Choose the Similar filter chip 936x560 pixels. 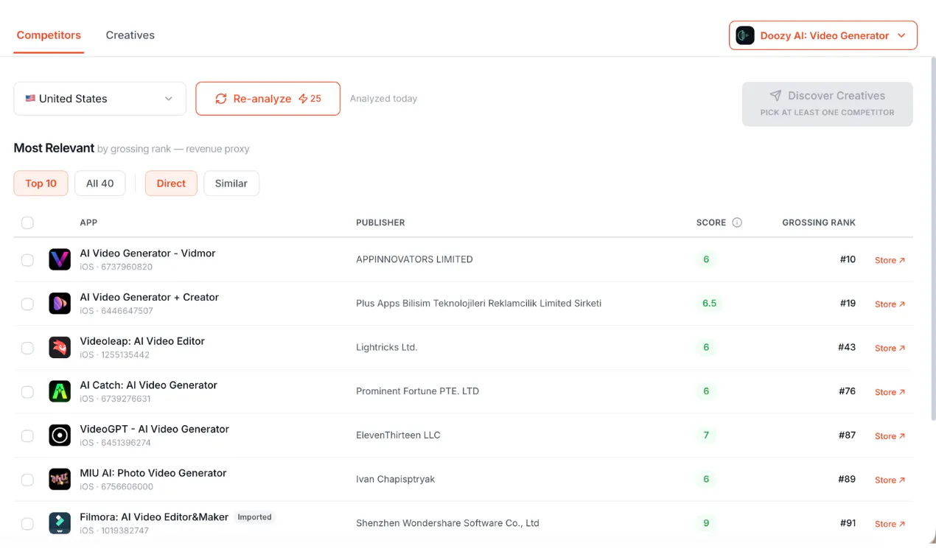[231, 183]
